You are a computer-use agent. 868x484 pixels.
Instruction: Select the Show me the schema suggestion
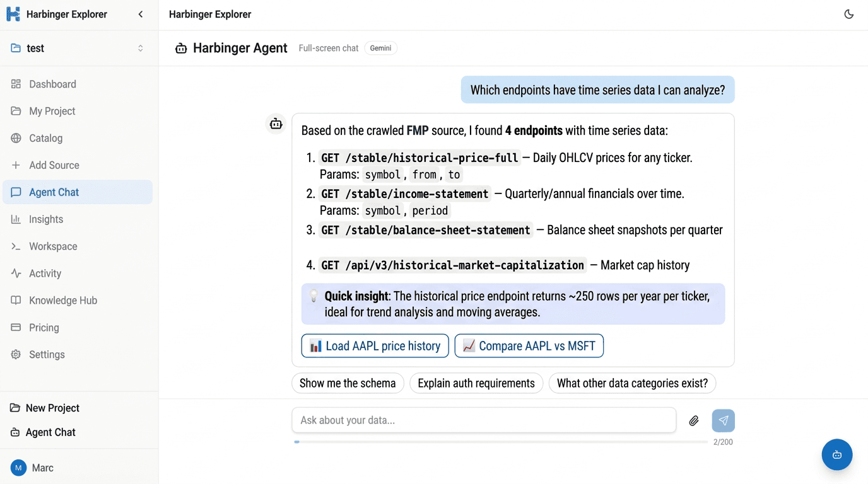click(348, 383)
